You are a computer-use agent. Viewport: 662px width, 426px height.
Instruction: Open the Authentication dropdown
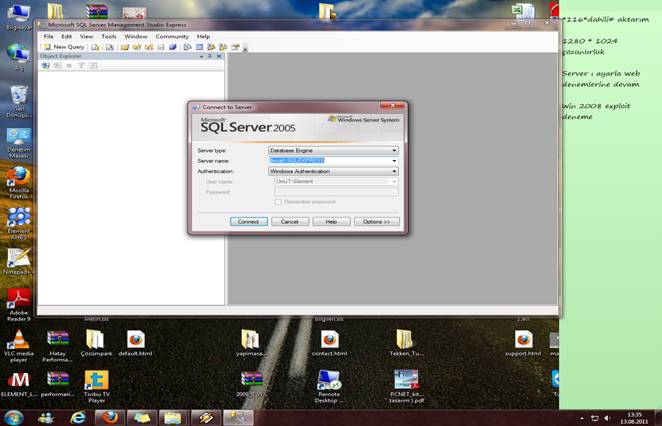point(333,171)
